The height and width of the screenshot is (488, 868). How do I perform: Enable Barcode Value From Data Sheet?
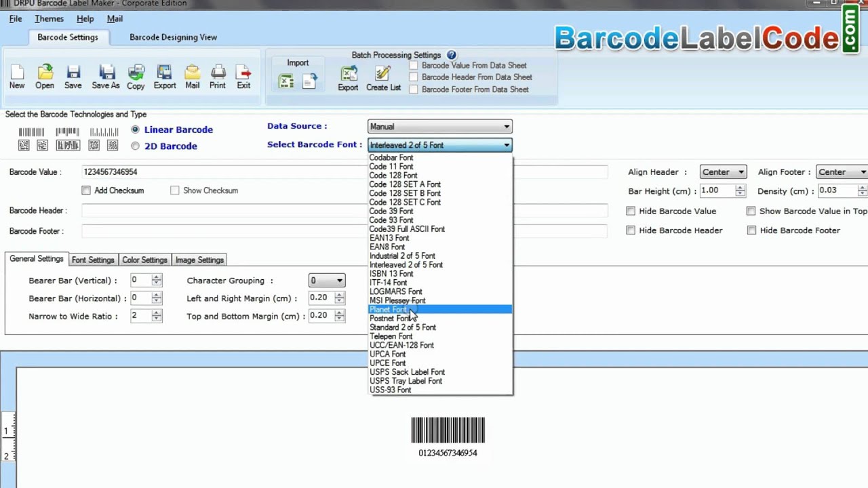pyautogui.click(x=414, y=66)
